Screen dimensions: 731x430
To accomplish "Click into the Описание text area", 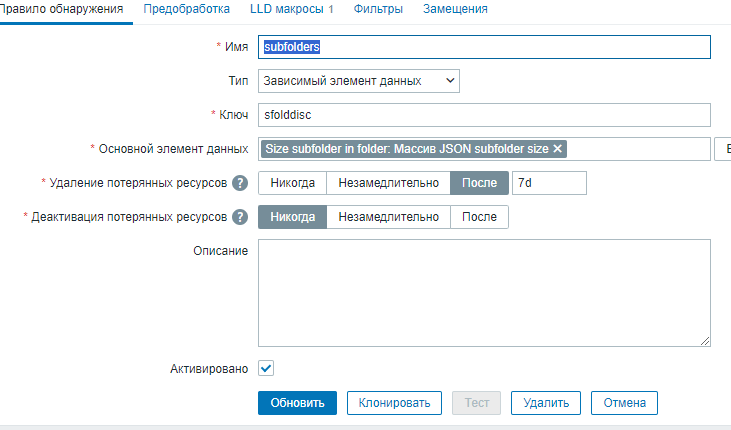I will click(484, 293).
